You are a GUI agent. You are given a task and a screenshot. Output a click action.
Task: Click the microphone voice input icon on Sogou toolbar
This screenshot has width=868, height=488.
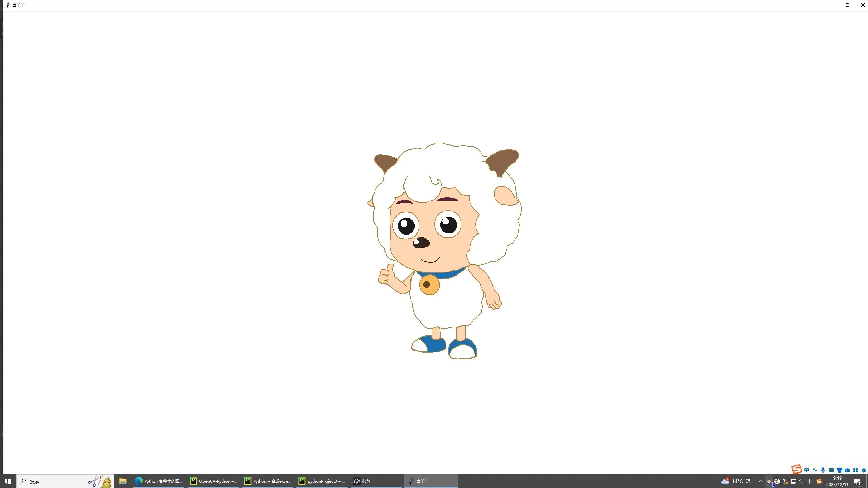tap(823, 470)
